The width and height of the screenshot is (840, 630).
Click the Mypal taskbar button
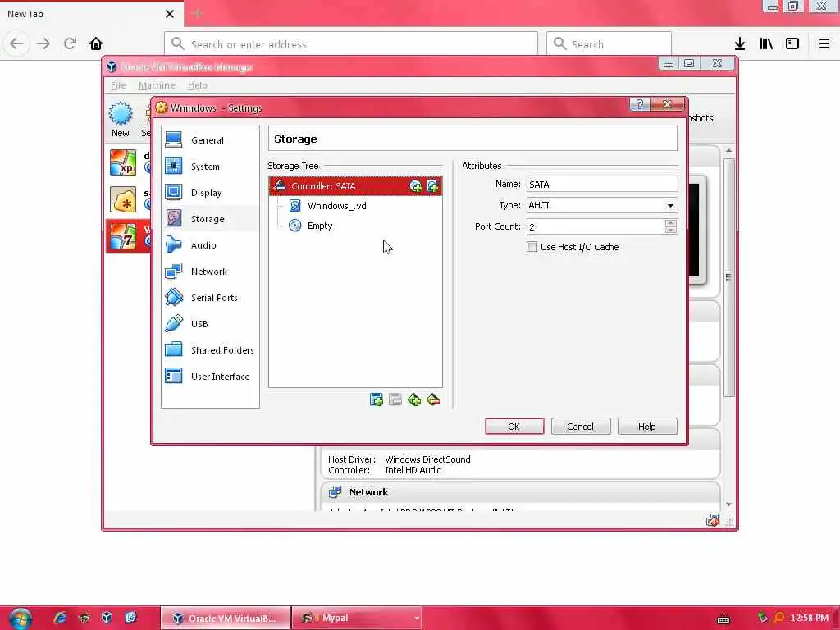coord(357,619)
